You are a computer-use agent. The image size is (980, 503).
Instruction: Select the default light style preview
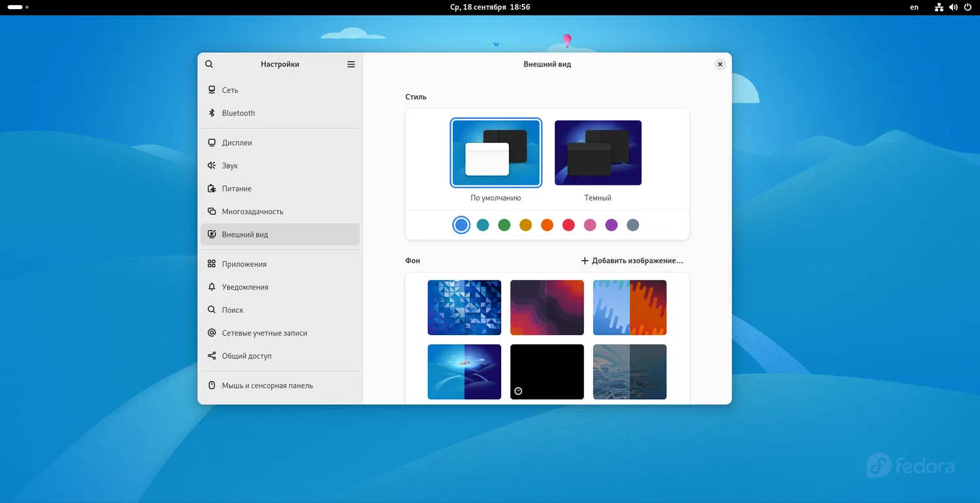click(x=496, y=153)
